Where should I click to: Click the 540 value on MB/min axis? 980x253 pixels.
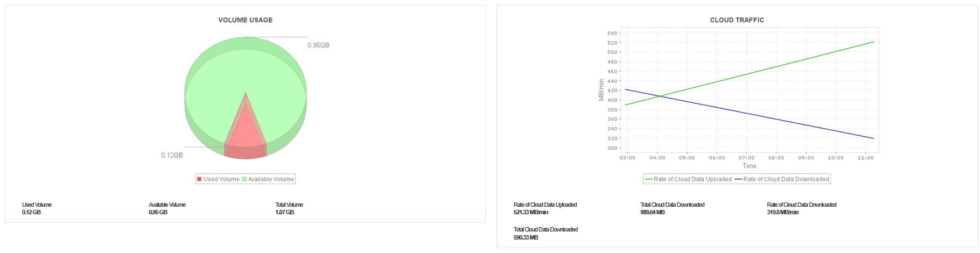[x=612, y=33]
